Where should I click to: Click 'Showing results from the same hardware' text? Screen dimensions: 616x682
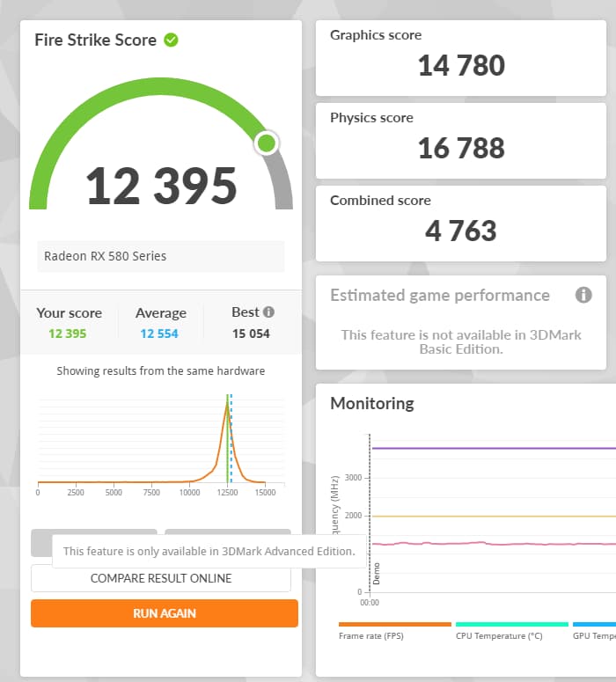pos(160,371)
